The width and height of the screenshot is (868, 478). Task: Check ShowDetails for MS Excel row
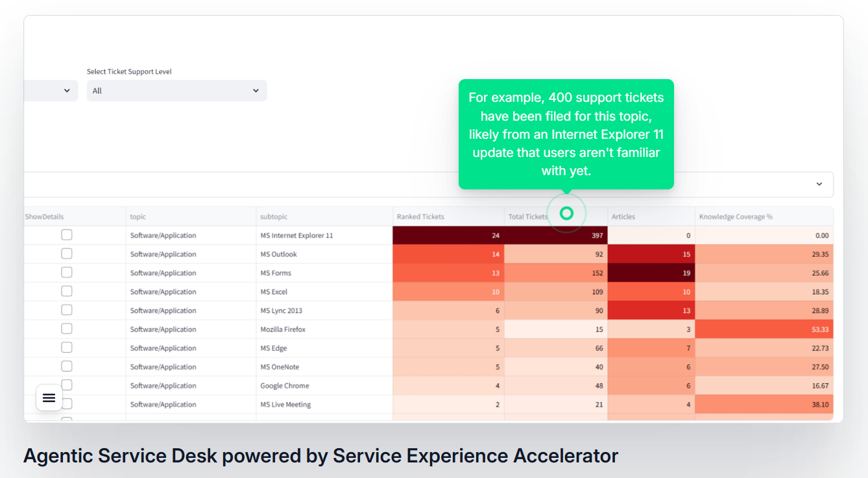[x=67, y=291]
